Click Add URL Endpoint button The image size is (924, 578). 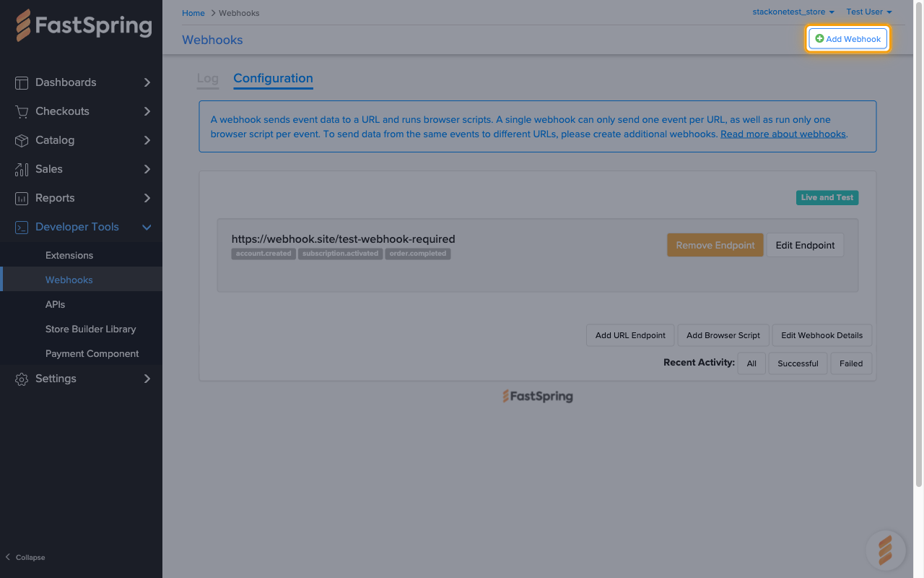click(630, 335)
